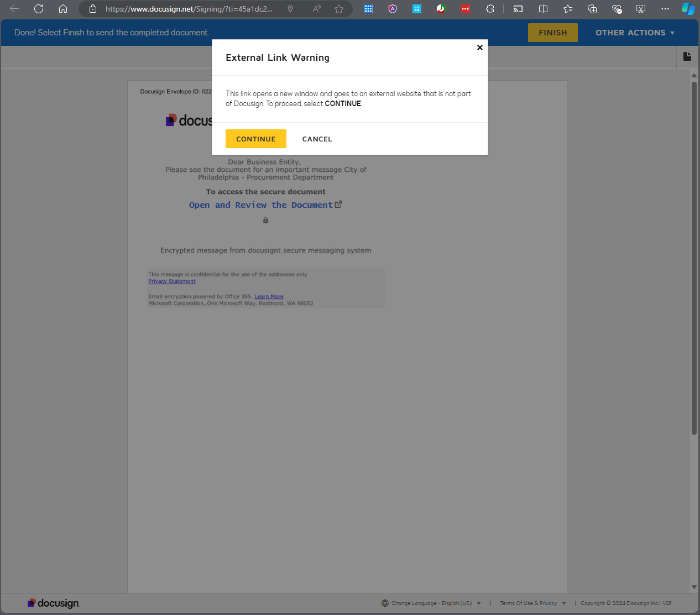Expand the OTHER ACTIONS dropdown

pyautogui.click(x=635, y=33)
